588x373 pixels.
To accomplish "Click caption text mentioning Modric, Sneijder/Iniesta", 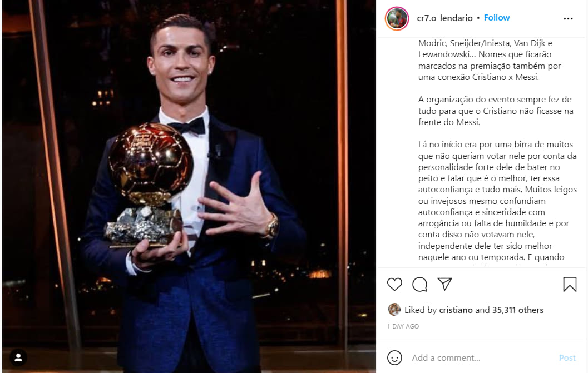I will 490,60.
